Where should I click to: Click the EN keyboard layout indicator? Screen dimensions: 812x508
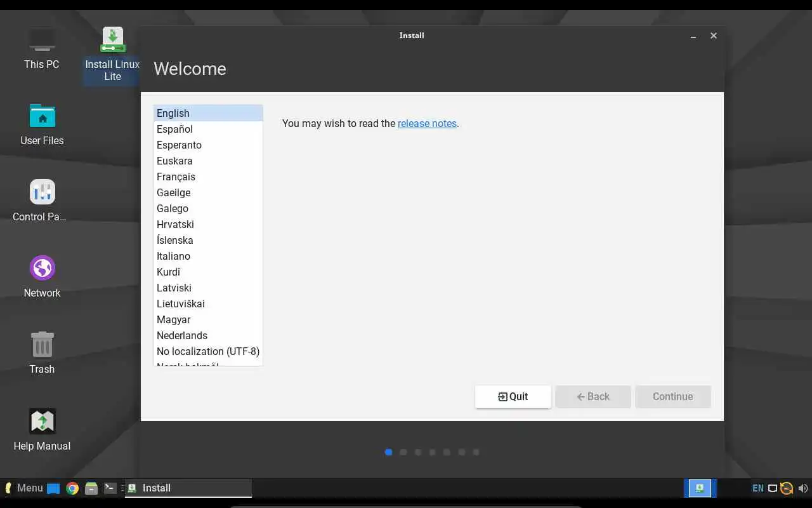pyautogui.click(x=757, y=488)
